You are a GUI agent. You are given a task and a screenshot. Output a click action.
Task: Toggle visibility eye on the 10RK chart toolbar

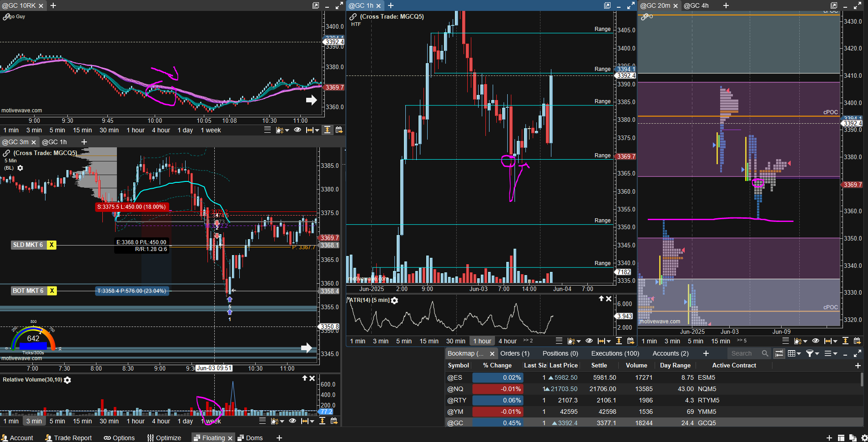[x=298, y=130]
